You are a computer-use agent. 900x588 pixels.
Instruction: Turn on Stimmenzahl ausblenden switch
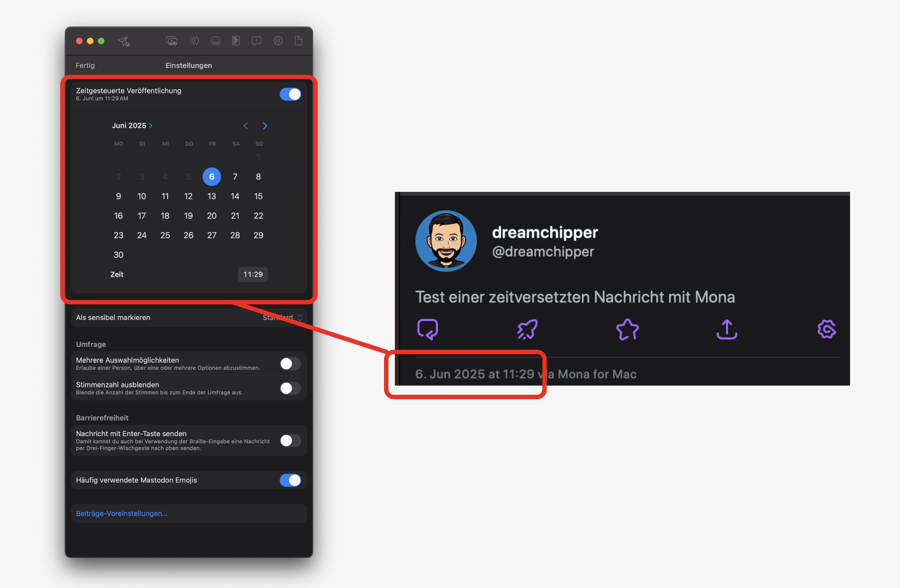pyautogui.click(x=290, y=388)
